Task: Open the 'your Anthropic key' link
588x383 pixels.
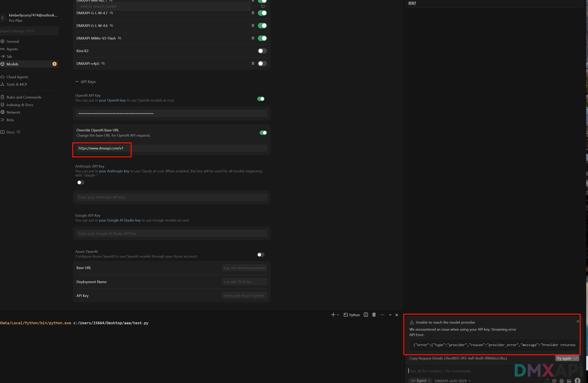Action: pos(114,171)
